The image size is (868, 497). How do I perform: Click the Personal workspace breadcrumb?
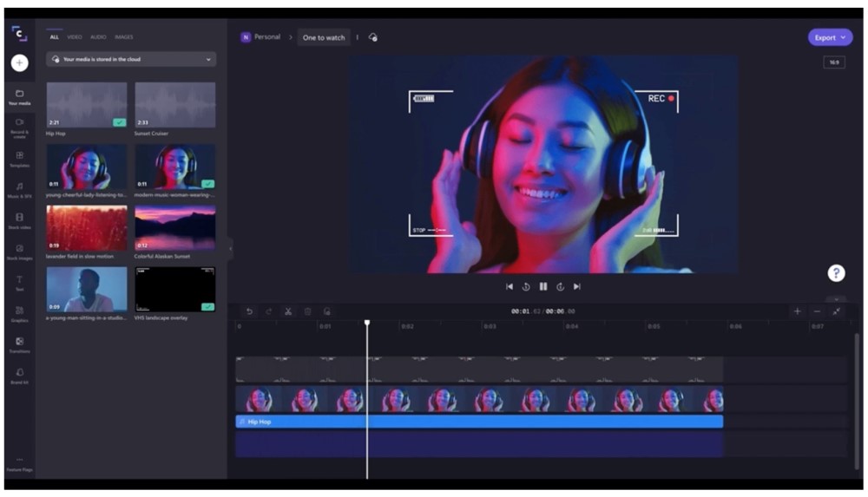coord(267,37)
